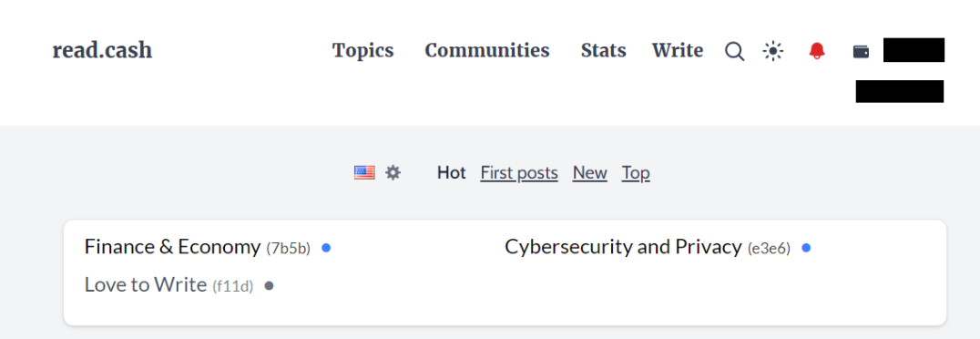Show Top posts

pos(636,172)
